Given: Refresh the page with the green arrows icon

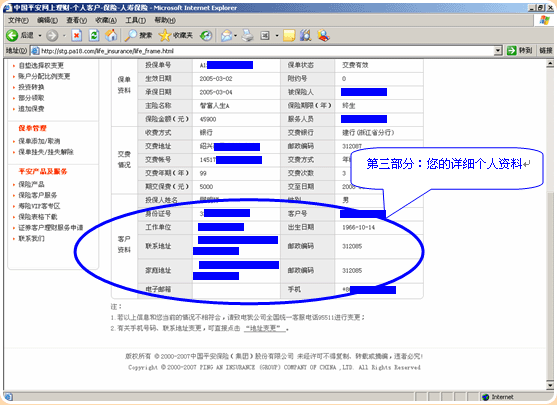Looking at the screenshot, I should point(93,35).
